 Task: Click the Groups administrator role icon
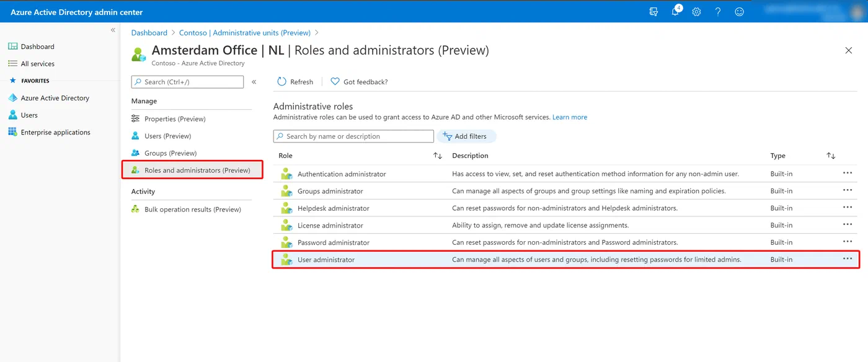pyautogui.click(x=286, y=191)
